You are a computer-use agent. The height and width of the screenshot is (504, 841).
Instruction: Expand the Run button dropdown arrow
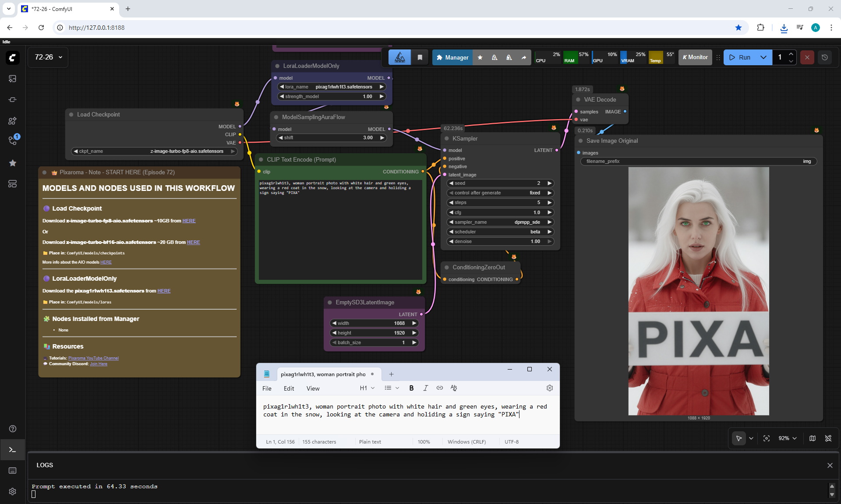763,57
